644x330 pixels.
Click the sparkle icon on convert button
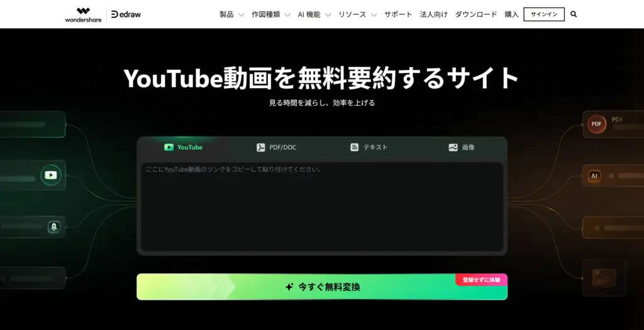click(x=289, y=287)
